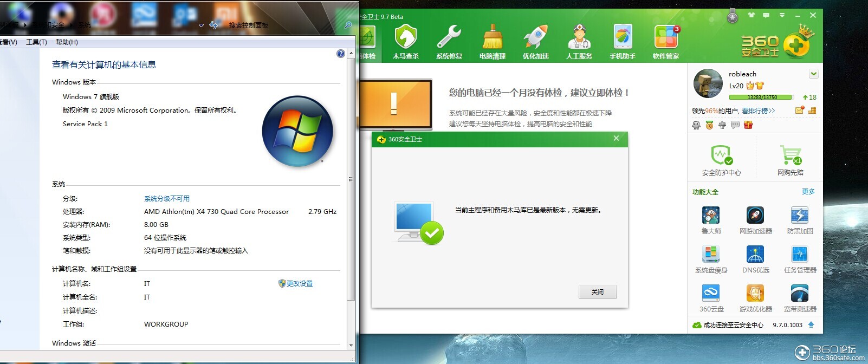Click the 13283/13750 experience progress bar
868x364 pixels.
(x=761, y=97)
